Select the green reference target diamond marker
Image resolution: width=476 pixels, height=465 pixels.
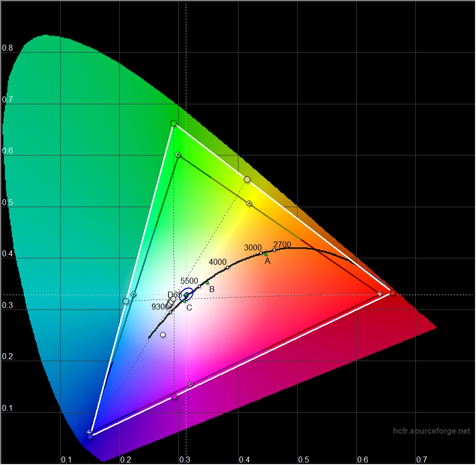pos(178,155)
